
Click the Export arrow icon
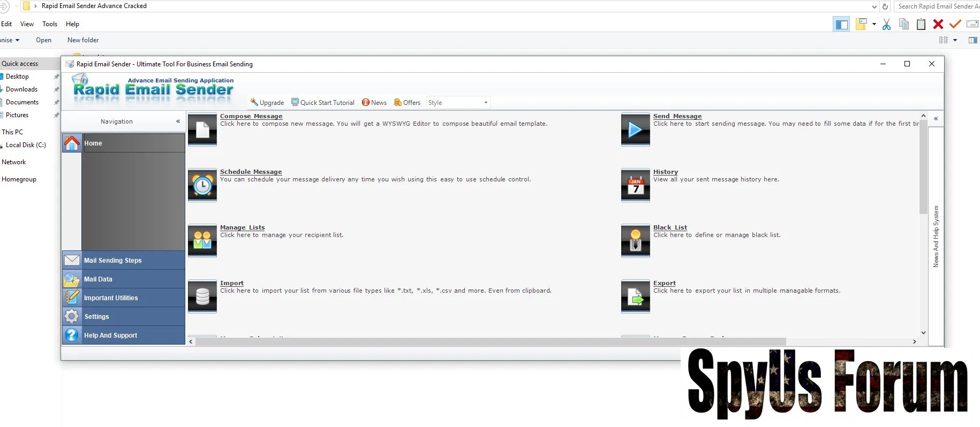click(635, 296)
